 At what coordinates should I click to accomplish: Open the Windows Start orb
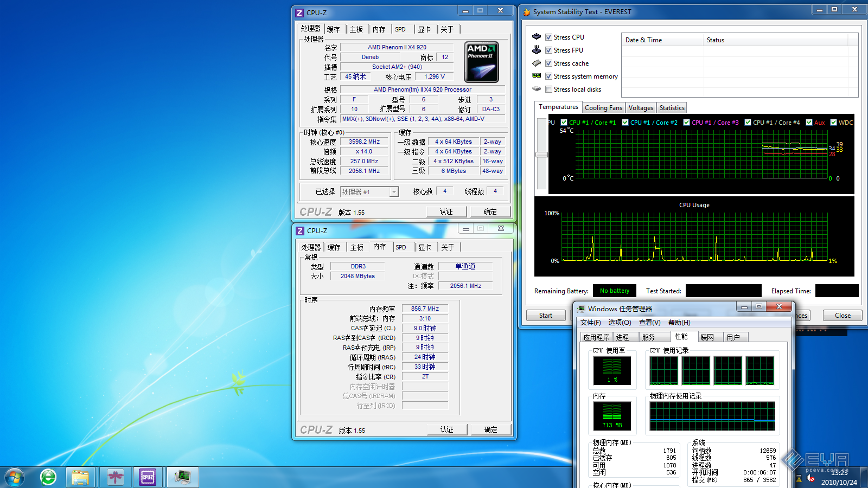pyautogui.click(x=15, y=477)
